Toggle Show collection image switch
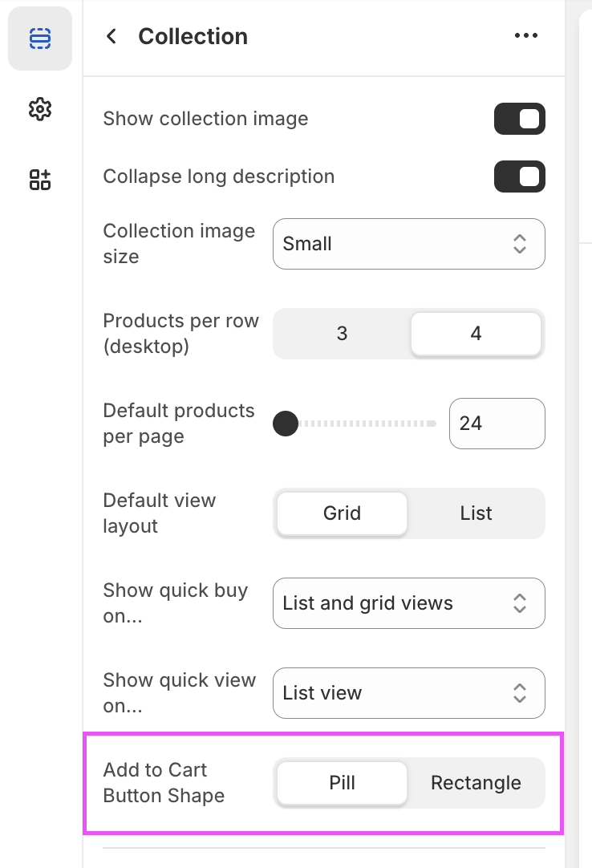This screenshot has height=868, width=592. [519, 119]
